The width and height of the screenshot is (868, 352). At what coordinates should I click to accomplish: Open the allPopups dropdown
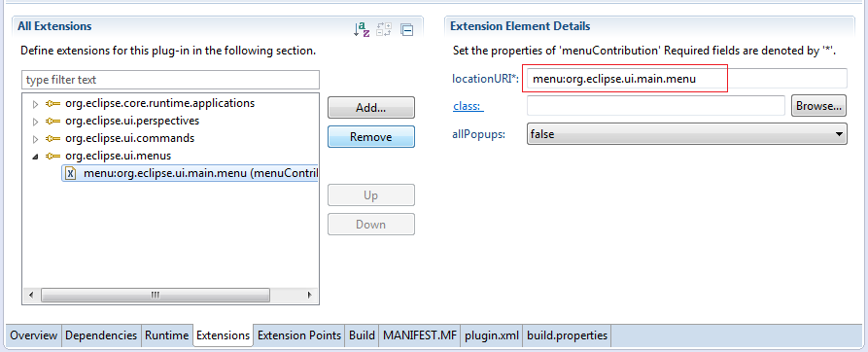(x=686, y=133)
